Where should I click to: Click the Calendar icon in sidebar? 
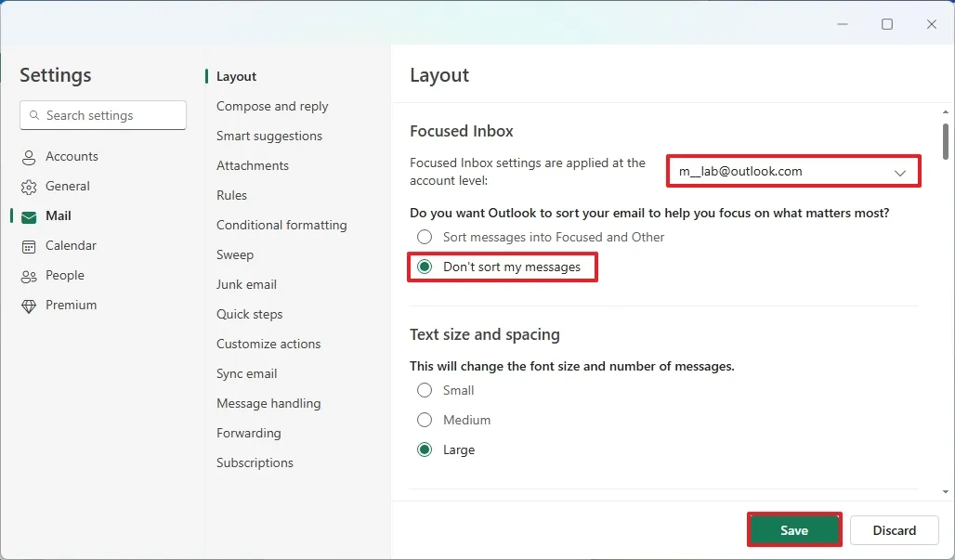coord(29,246)
